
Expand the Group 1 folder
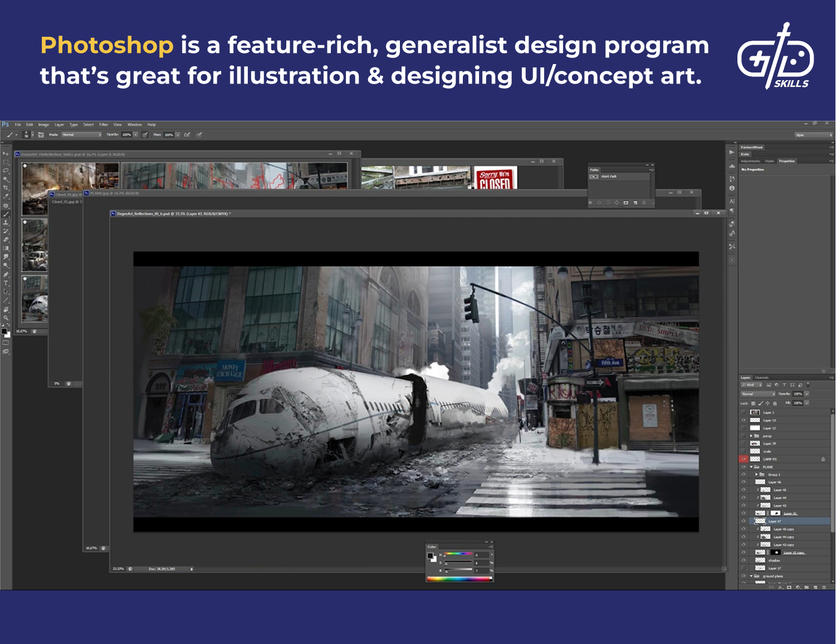756,474
